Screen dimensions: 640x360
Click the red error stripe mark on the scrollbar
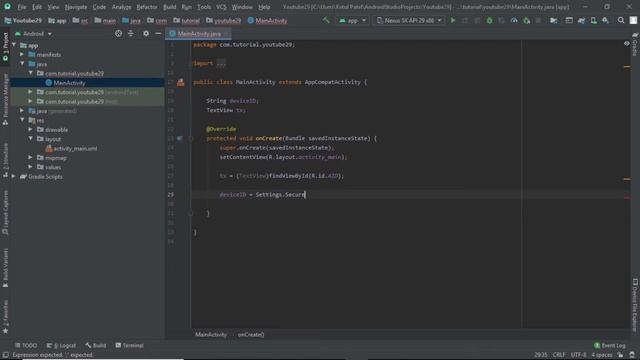[627, 198]
